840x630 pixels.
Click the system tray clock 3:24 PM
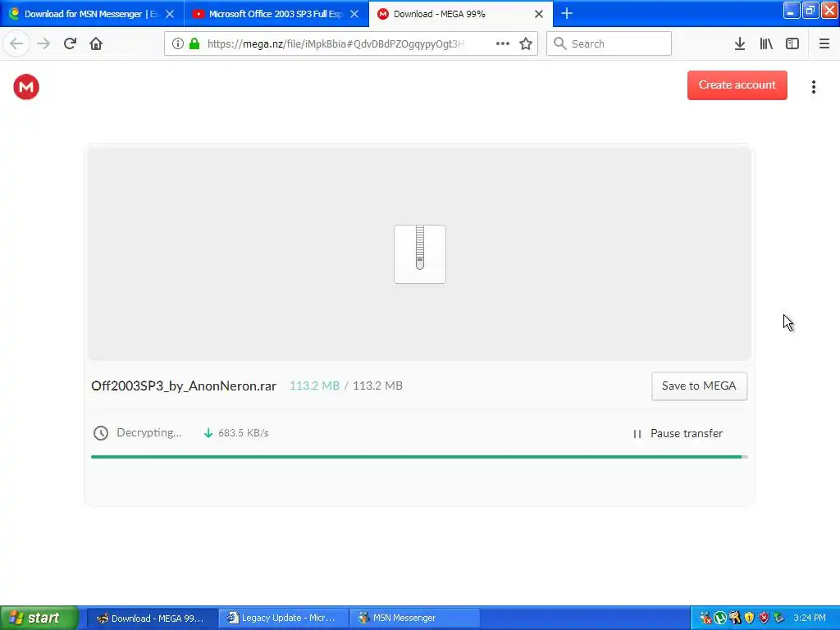[x=810, y=618]
